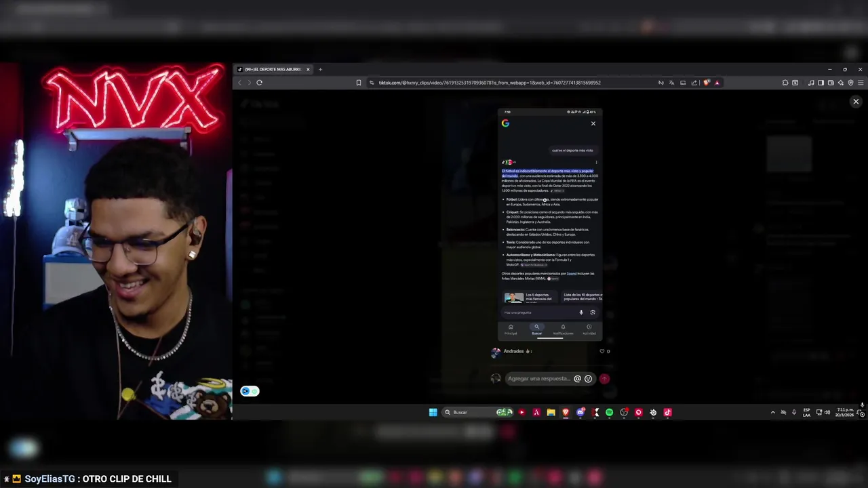Viewport: 868px width, 488px height.
Task: Open the Brave wallet icon
Action: click(831, 83)
